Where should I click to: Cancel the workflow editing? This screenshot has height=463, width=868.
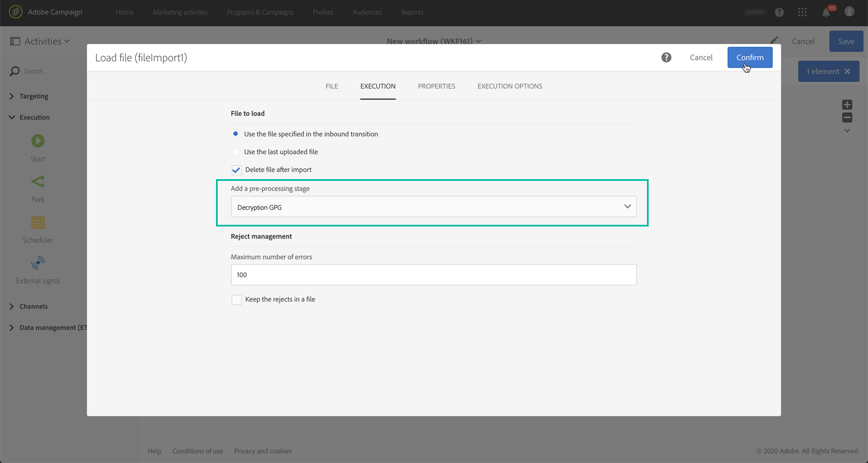[803, 41]
